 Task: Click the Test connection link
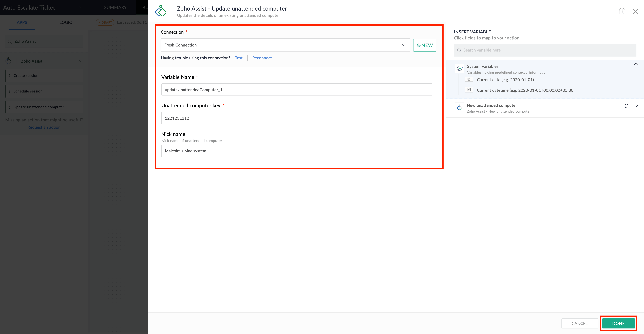coord(238,58)
